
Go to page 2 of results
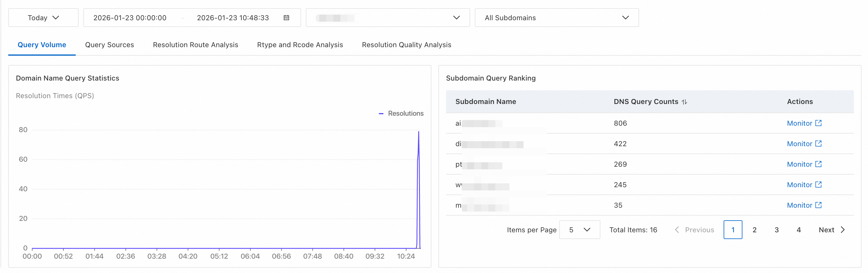coord(754,230)
